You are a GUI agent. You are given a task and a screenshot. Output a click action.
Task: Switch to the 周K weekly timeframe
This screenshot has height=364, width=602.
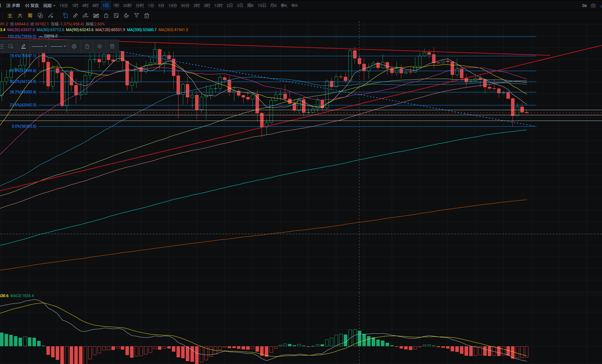[x=250, y=5]
